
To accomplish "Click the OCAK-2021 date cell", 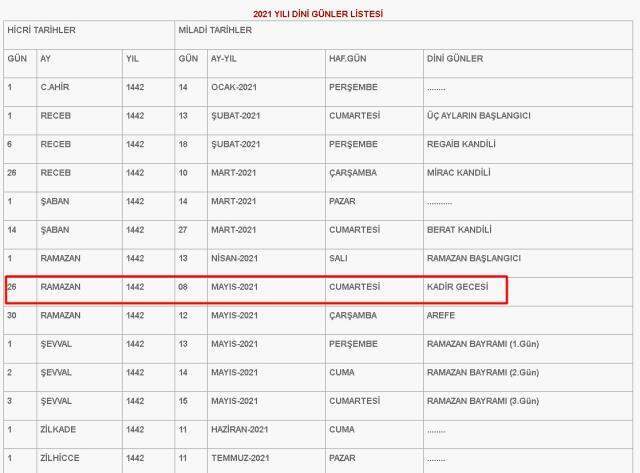I will point(266,92).
